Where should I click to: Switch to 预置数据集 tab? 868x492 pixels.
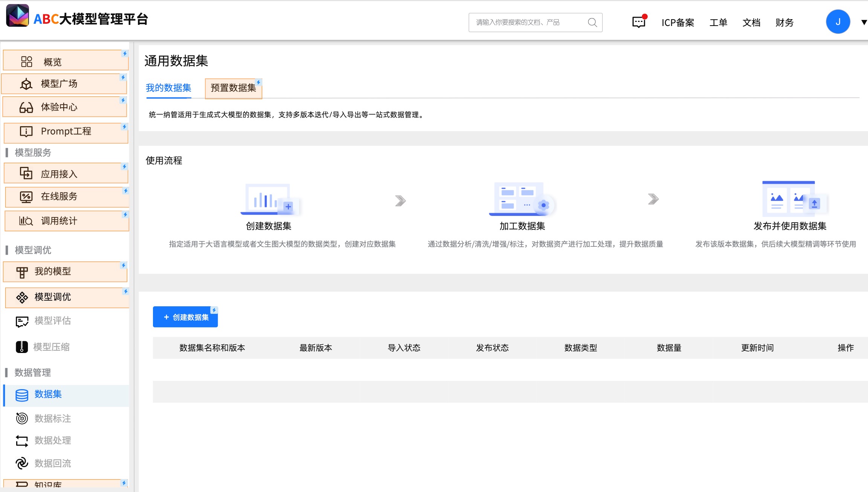(233, 89)
